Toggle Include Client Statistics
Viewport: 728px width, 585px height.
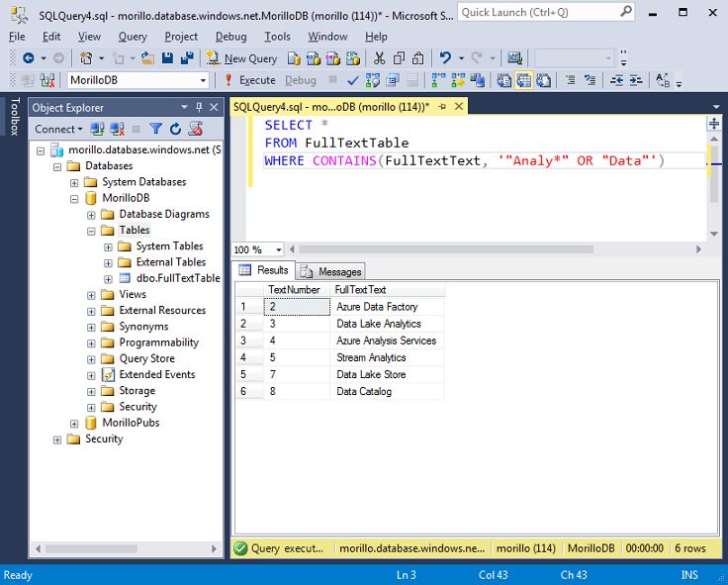coord(478,80)
